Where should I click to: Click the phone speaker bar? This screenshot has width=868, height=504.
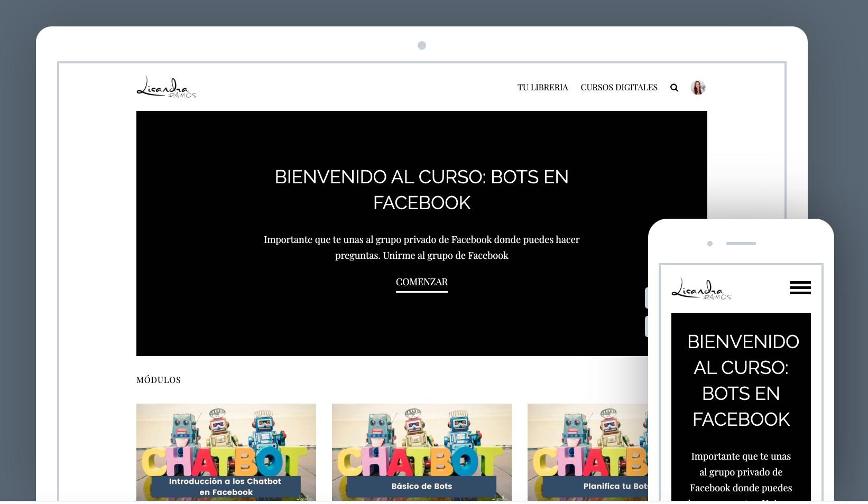[741, 244]
